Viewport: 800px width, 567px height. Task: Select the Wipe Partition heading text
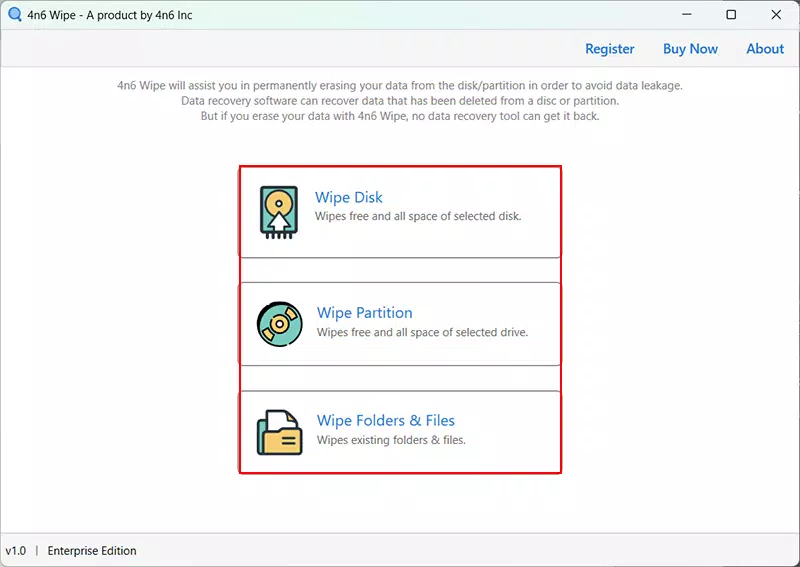(x=364, y=313)
